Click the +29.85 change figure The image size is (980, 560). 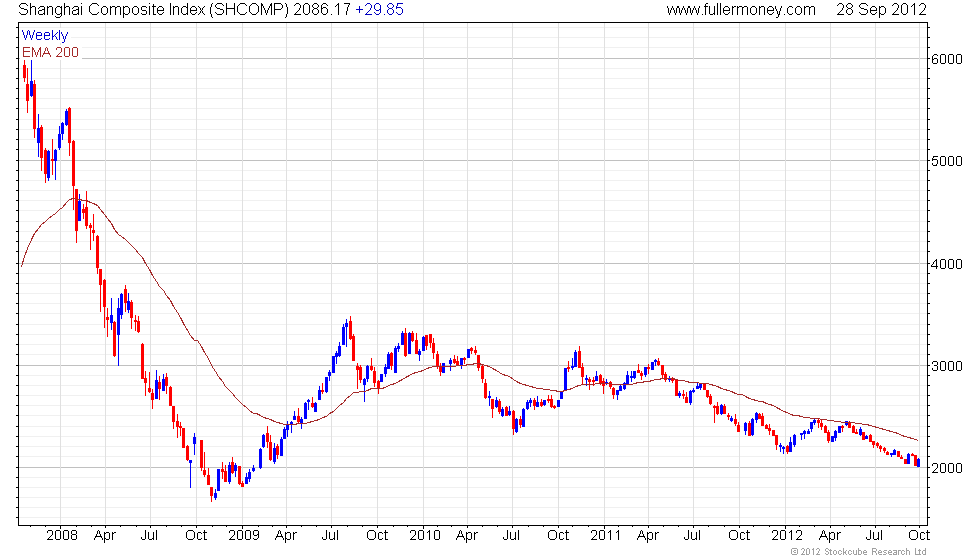(x=379, y=10)
